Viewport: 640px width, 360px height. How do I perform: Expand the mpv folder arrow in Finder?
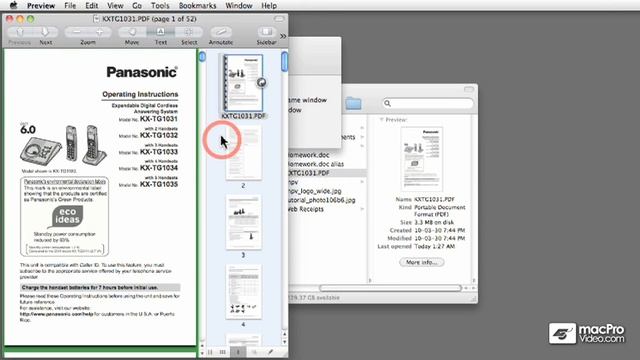pyautogui.click(x=362, y=182)
